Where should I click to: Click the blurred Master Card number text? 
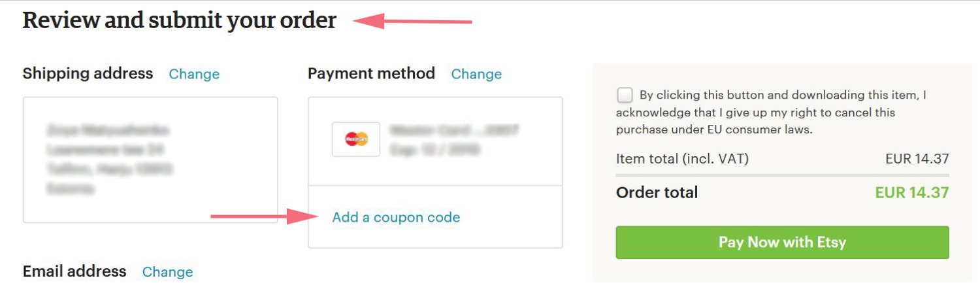(x=454, y=130)
